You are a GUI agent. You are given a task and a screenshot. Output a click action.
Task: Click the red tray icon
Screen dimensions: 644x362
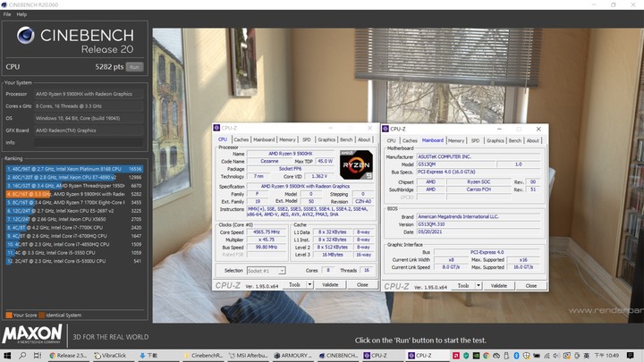click(456, 356)
